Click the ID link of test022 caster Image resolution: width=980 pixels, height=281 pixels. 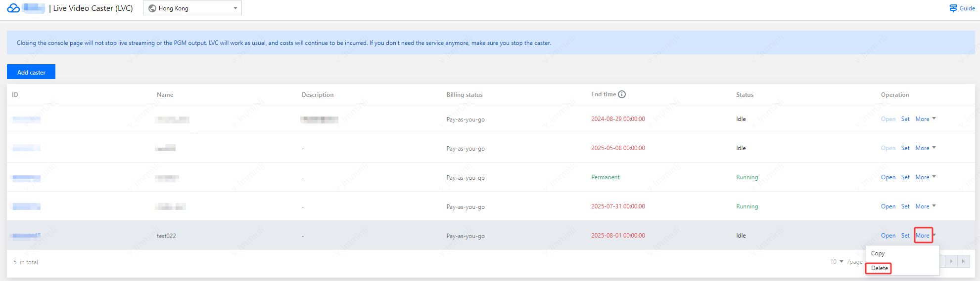(x=27, y=236)
